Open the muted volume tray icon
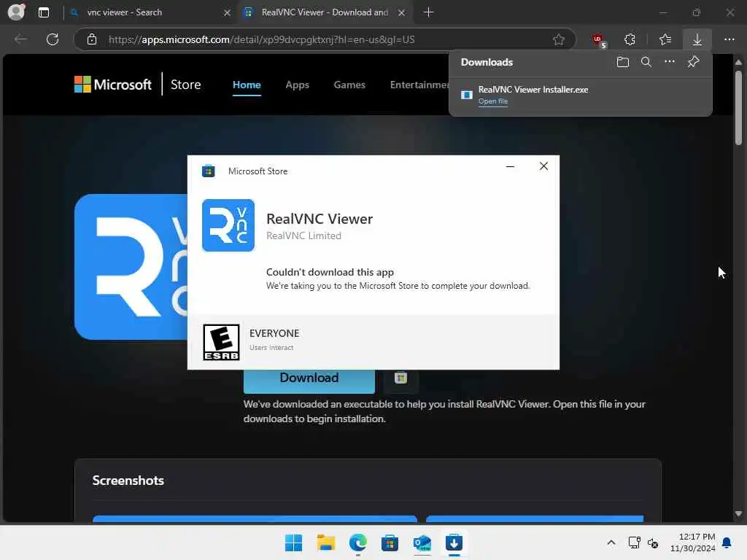This screenshot has width=747, height=560. tap(653, 542)
